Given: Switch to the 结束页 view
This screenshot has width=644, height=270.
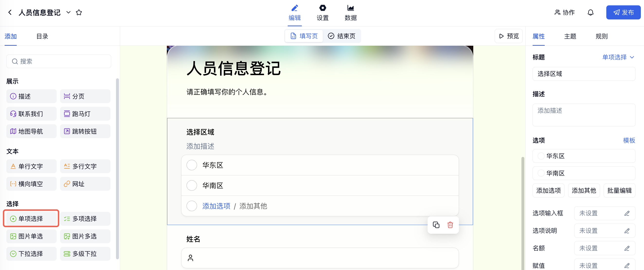Looking at the screenshot, I should click(x=341, y=36).
